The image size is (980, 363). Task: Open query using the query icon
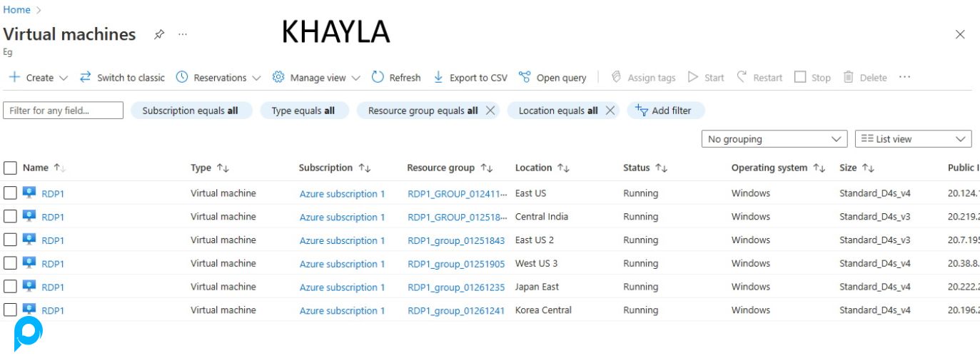[525, 77]
